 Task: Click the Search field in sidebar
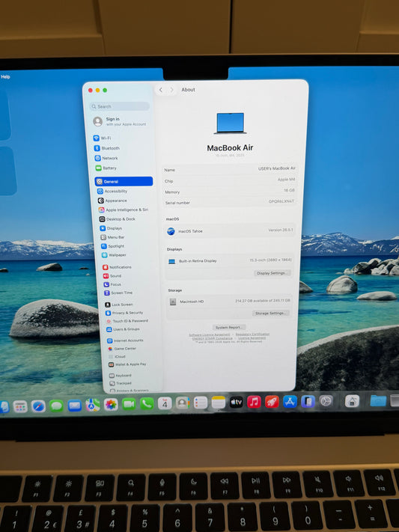(120, 106)
